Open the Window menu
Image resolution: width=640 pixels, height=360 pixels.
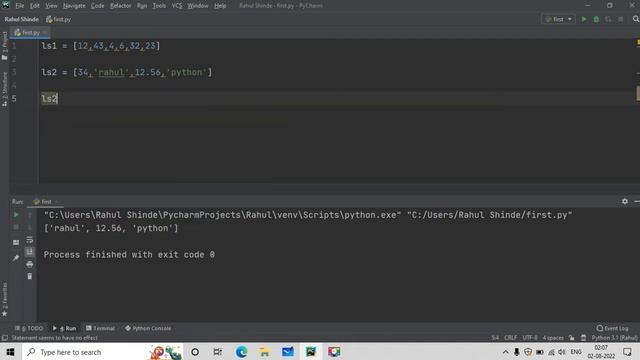pyautogui.click(x=198, y=6)
